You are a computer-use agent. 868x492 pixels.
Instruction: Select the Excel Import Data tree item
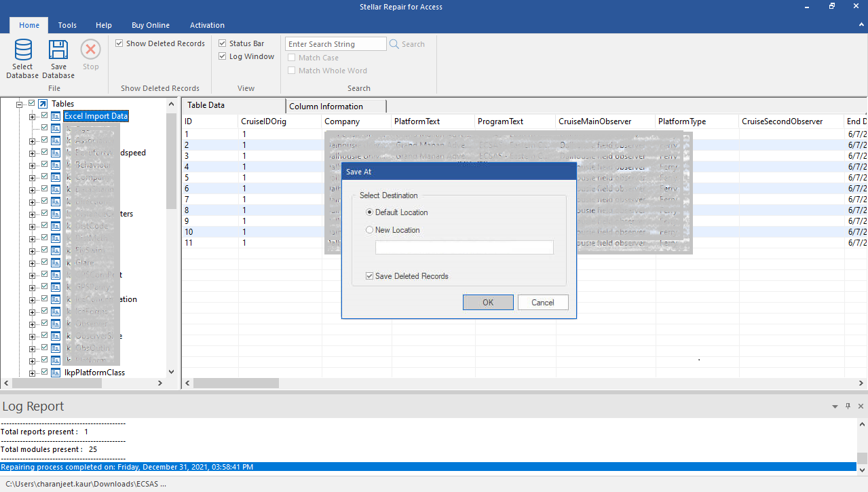click(x=96, y=116)
